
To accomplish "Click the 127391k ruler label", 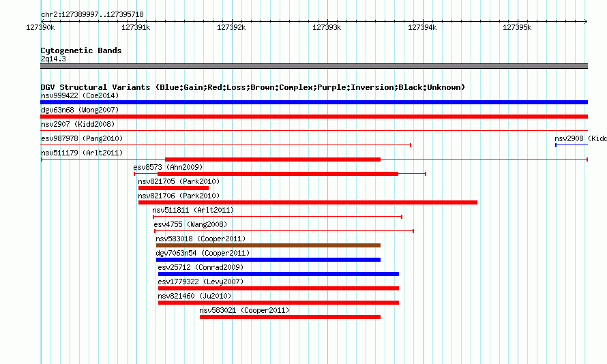I will point(136,27).
